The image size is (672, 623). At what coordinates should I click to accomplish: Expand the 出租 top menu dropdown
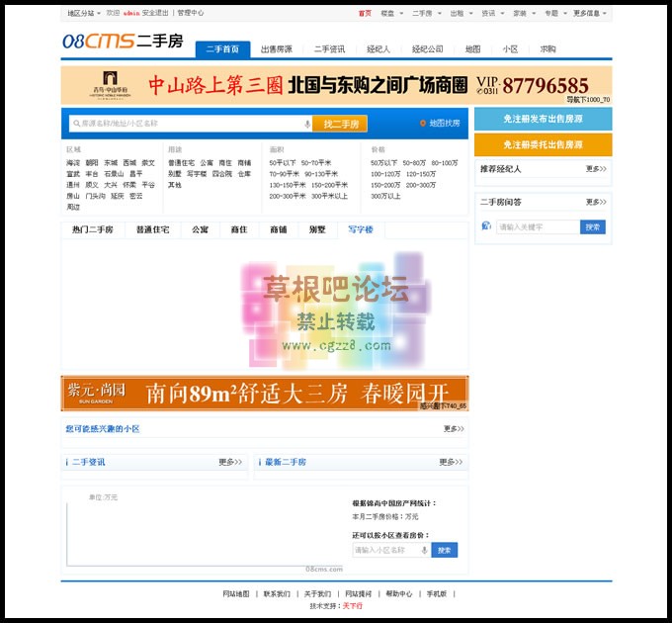click(x=462, y=13)
